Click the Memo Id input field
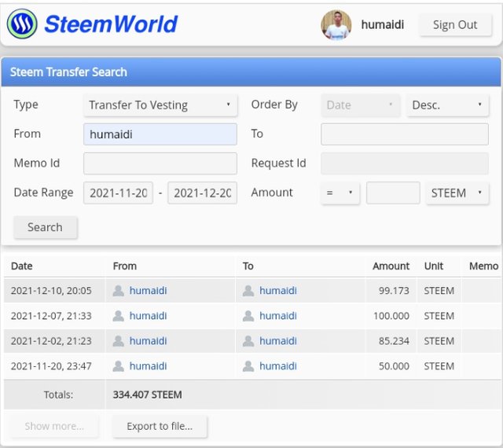Image resolution: width=503 pixels, height=448 pixels. click(x=160, y=163)
